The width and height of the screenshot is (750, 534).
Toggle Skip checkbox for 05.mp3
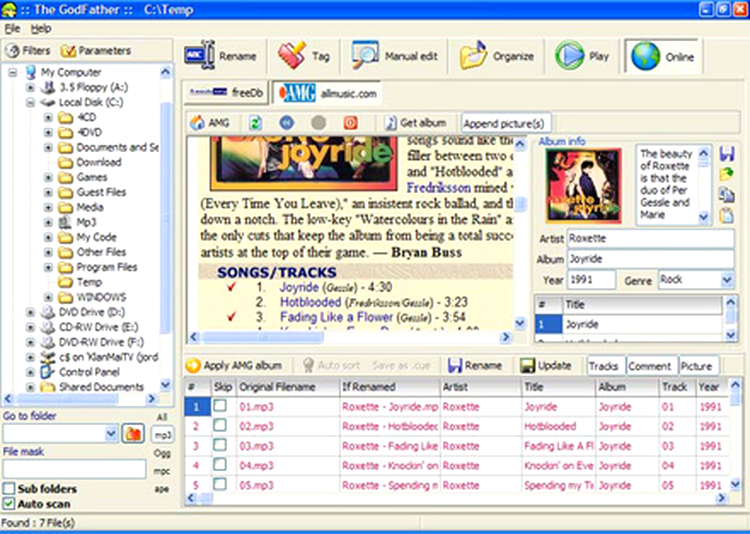coord(220,485)
